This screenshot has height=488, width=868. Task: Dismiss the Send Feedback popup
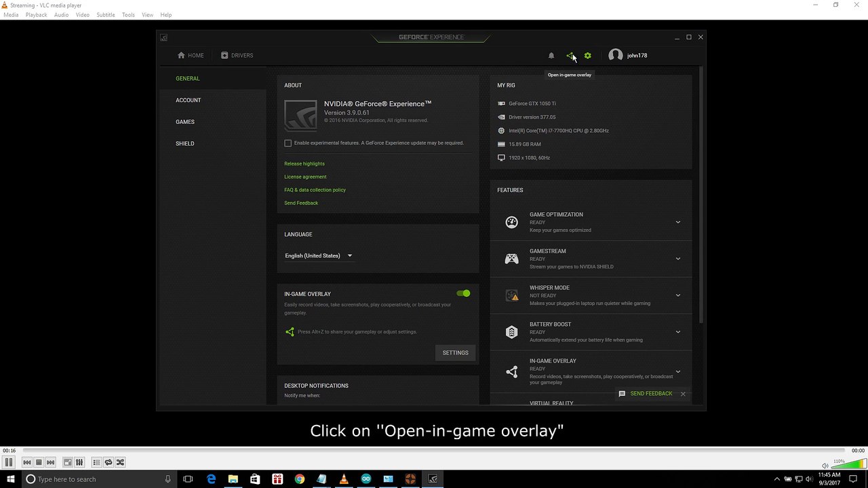pyautogui.click(x=683, y=394)
